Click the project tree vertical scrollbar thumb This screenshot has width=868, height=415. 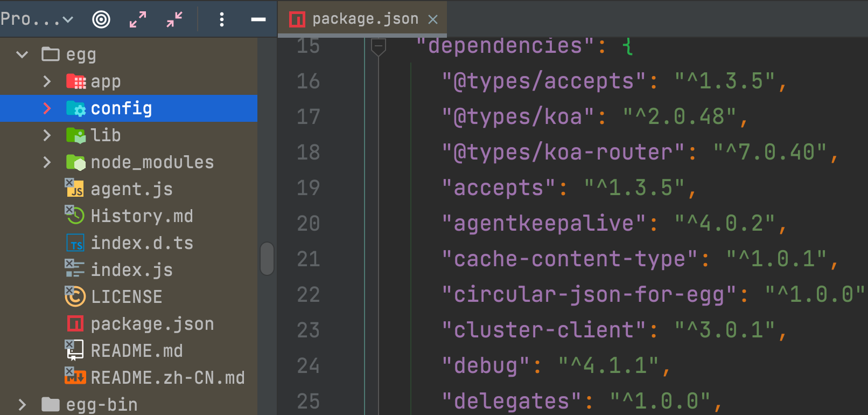click(x=267, y=259)
